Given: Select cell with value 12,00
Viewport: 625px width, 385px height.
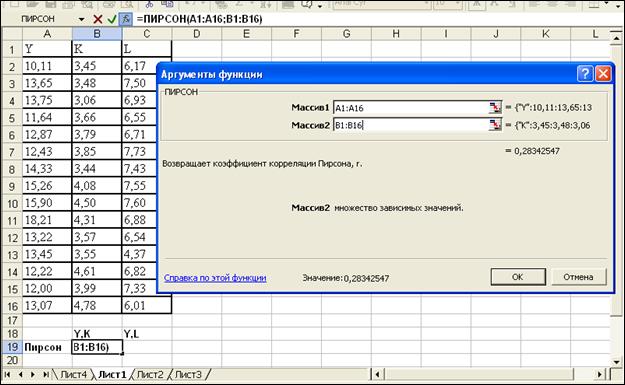Looking at the screenshot, I should coord(47,289).
